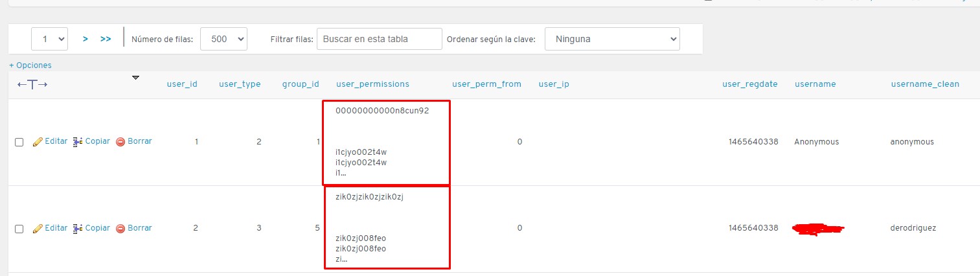
Task: Open the page number dropdown
Action: pyautogui.click(x=49, y=39)
